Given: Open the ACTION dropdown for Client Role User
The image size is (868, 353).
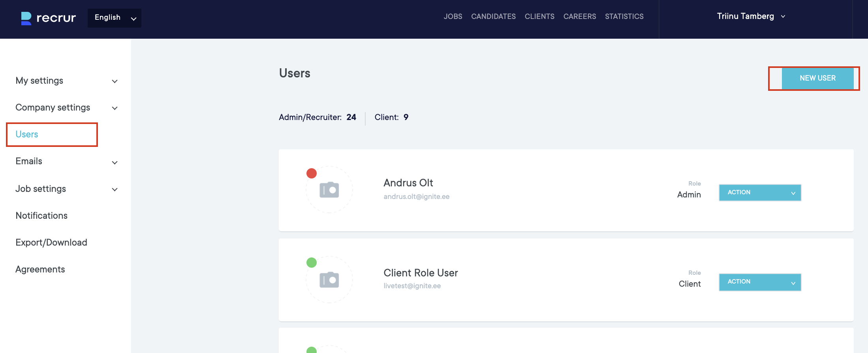Looking at the screenshot, I should tap(760, 282).
